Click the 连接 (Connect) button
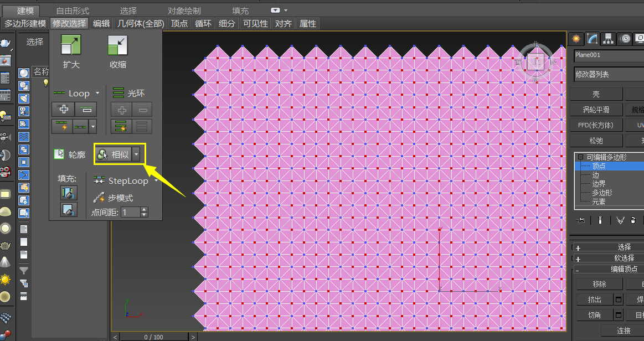Screen dimensions: 644x341 pos(624,330)
